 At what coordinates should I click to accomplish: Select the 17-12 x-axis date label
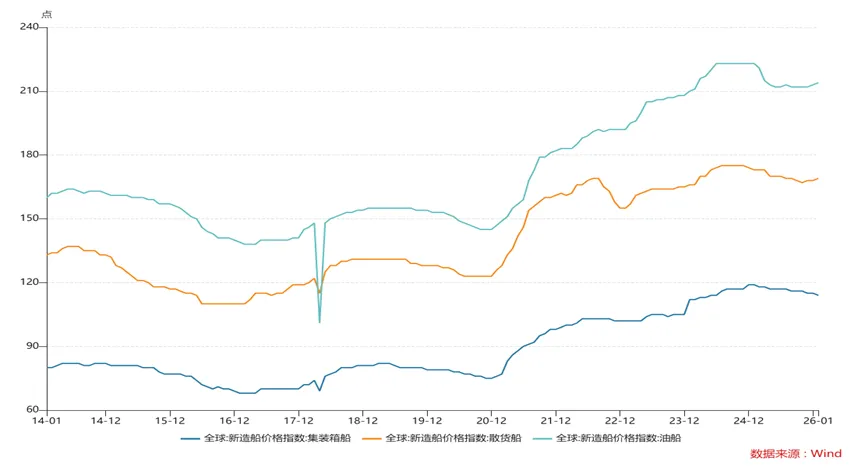pyautogui.click(x=298, y=421)
